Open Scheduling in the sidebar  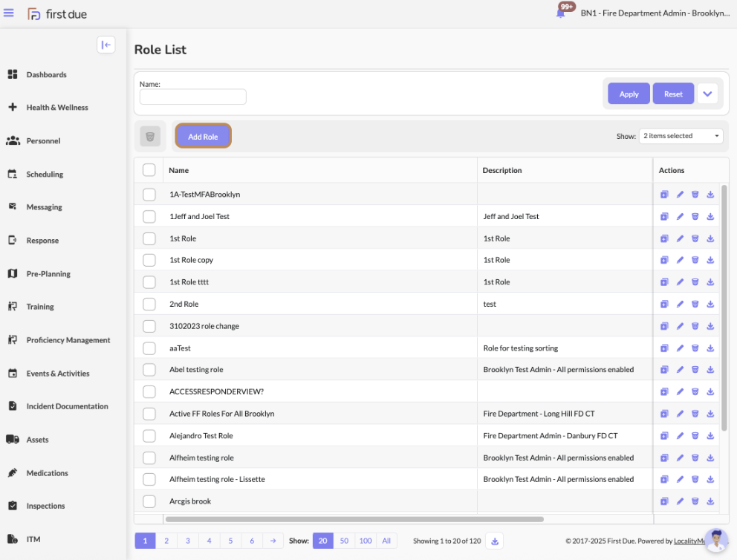click(45, 175)
